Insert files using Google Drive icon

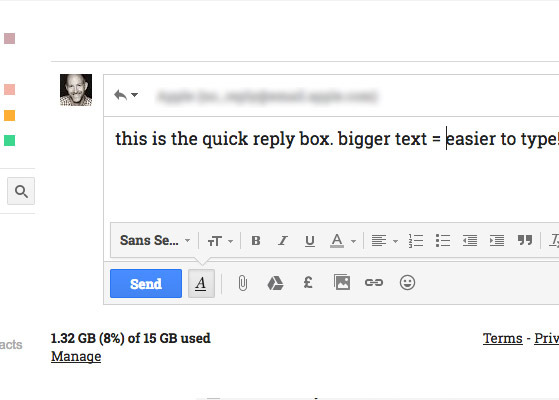point(275,283)
